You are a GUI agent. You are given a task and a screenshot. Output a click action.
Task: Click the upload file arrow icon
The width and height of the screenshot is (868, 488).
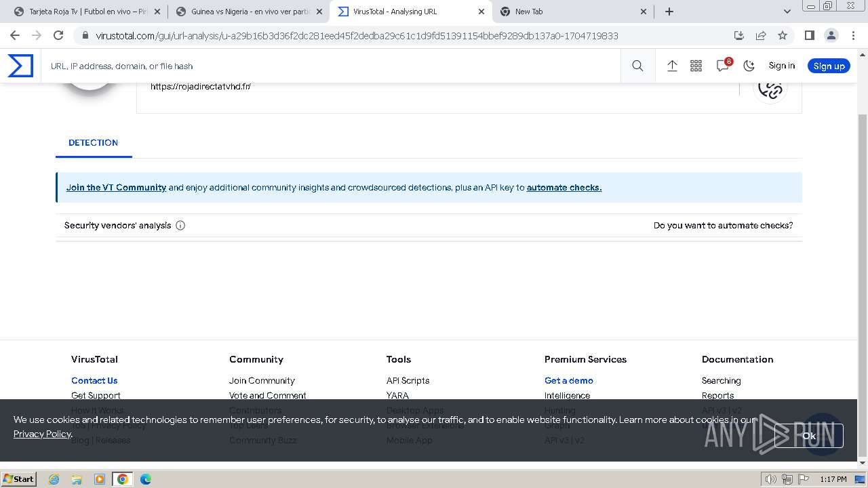point(672,66)
